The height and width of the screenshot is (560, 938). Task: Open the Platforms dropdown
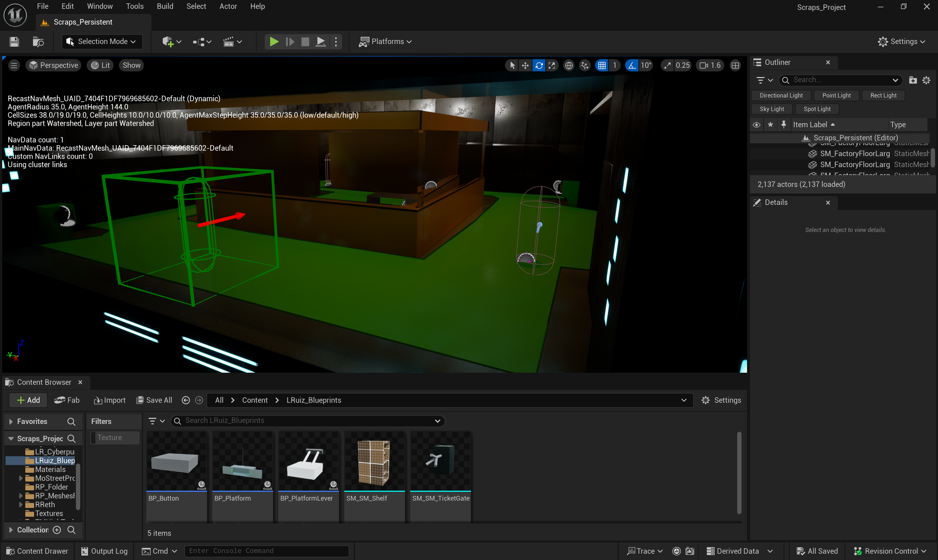point(385,42)
